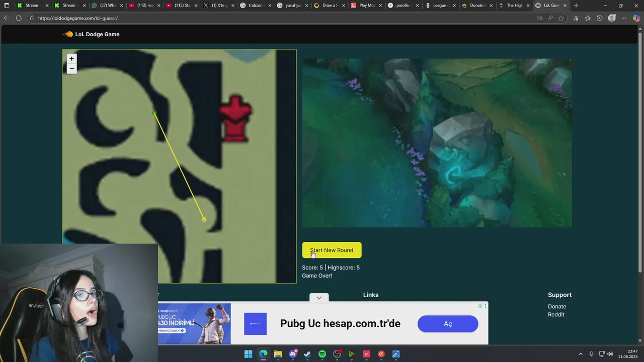Open volume control in system tray
This screenshot has width=644, height=362.
coord(610,354)
